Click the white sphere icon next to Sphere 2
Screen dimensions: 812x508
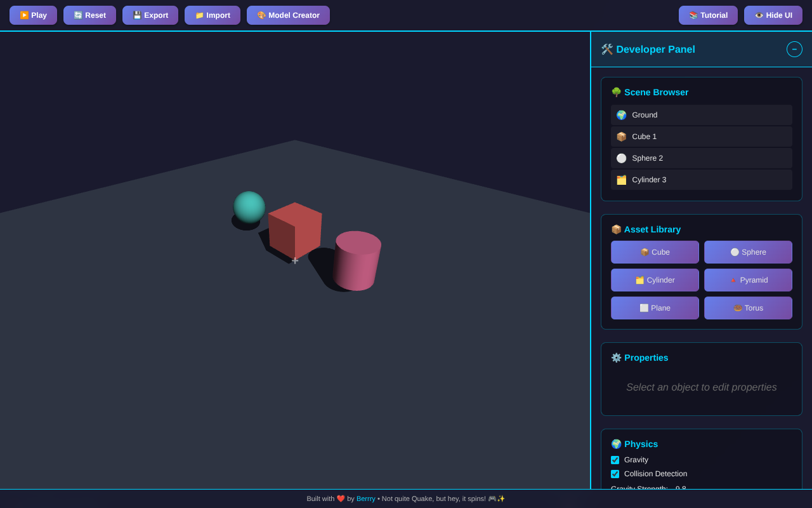coord(621,158)
